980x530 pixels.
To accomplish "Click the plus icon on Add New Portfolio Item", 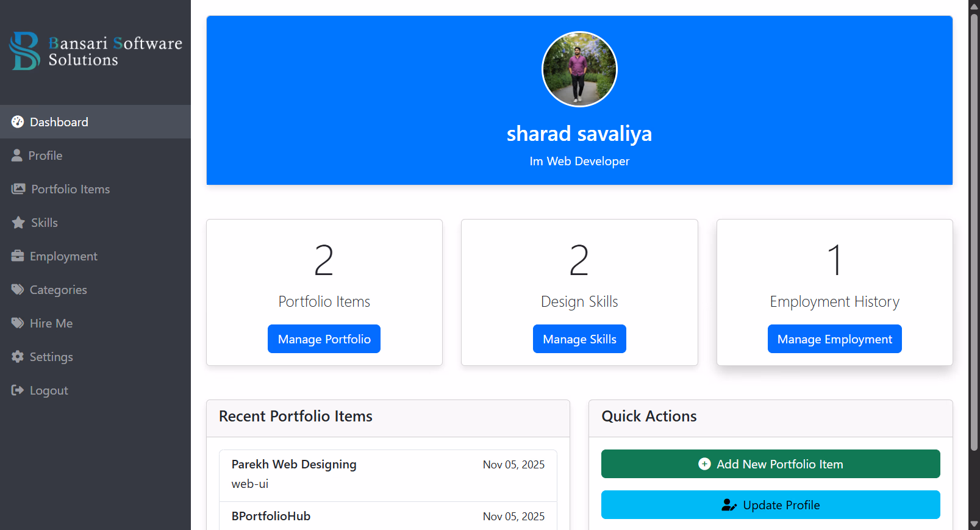I will tap(704, 464).
